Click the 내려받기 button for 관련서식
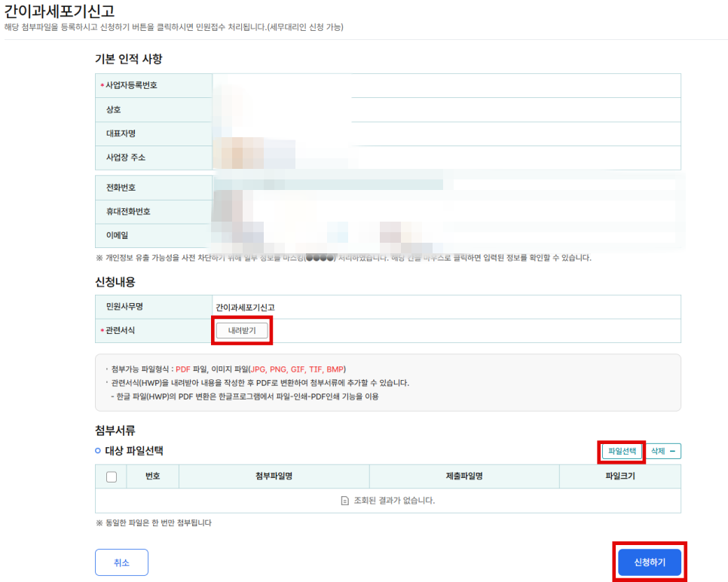The width and height of the screenshot is (728, 582). [x=242, y=330]
